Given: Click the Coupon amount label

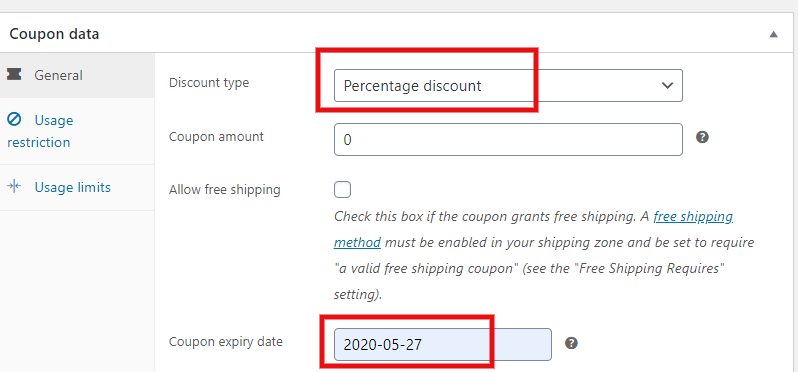Looking at the screenshot, I should coord(216,136).
